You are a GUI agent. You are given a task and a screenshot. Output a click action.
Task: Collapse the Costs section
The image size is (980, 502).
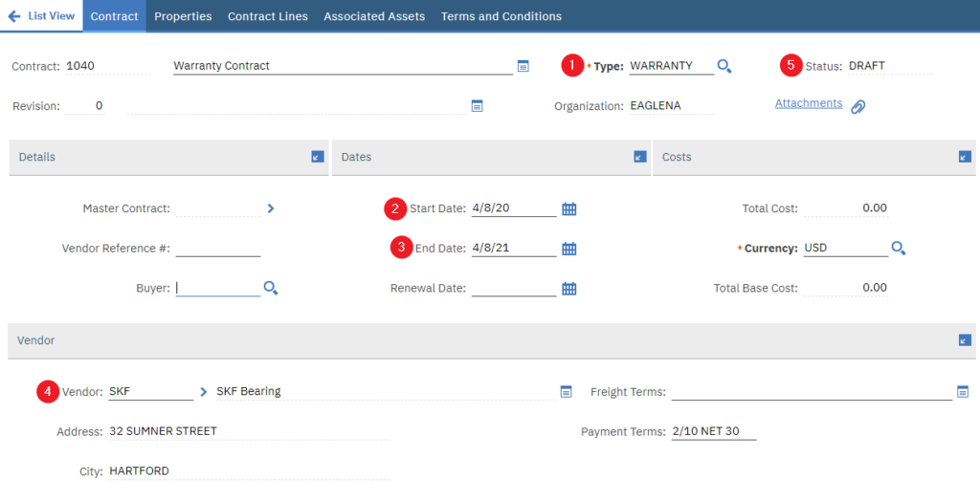click(x=965, y=157)
